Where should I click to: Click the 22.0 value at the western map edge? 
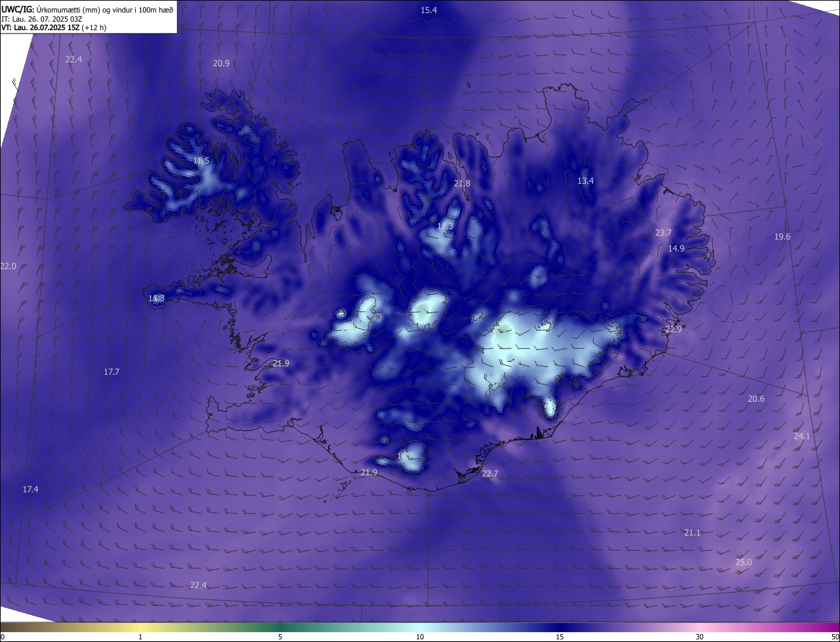point(8,267)
